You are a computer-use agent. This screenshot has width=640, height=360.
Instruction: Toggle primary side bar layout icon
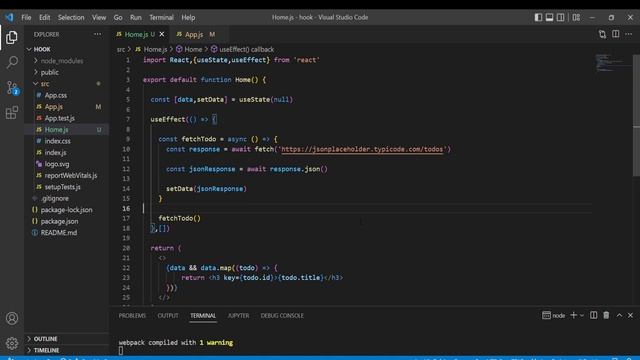click(538, 17)
